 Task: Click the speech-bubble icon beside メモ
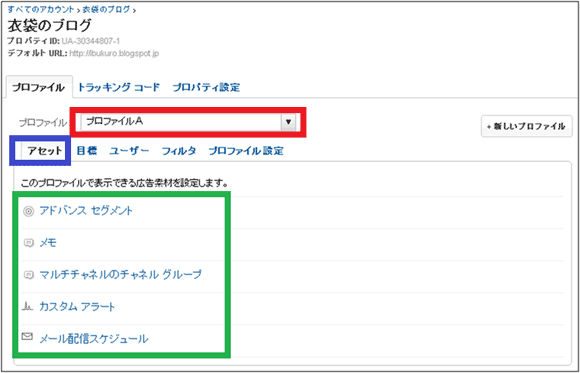point(28,243)
